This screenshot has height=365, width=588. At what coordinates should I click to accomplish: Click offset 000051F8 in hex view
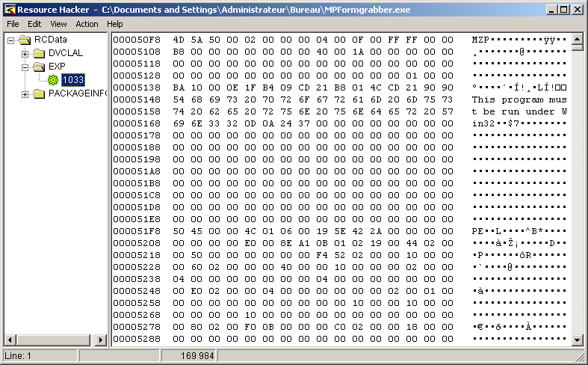137,231
